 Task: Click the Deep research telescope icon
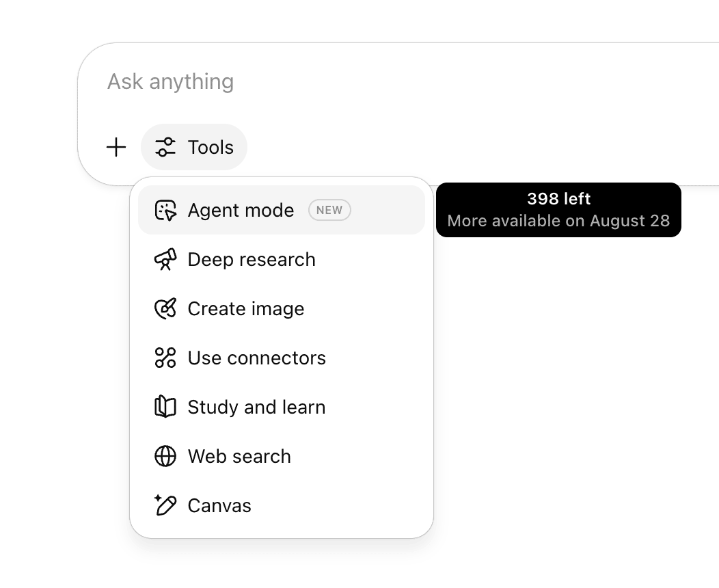click(165, 260)
